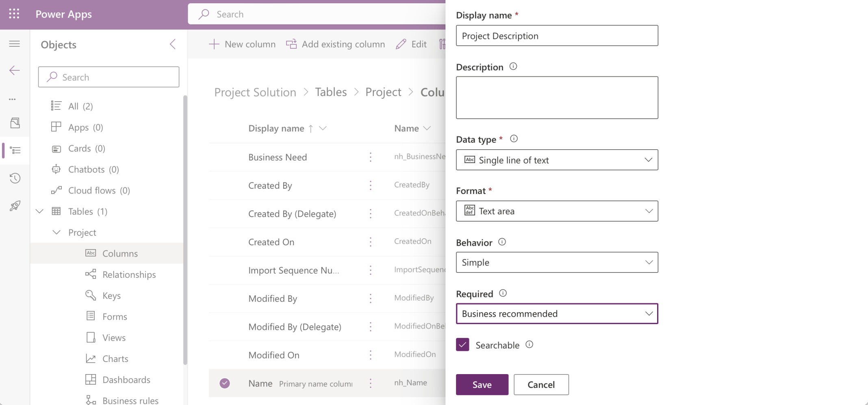Collapse the Objects pane with chevron
The image size is (868, 405).
click(173, 44)
